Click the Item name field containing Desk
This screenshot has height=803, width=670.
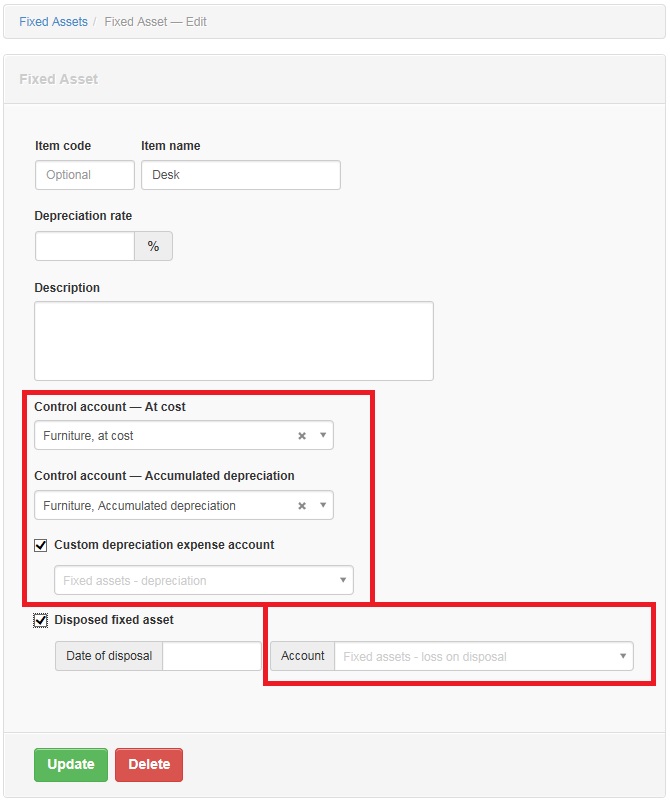click(241, 175)
